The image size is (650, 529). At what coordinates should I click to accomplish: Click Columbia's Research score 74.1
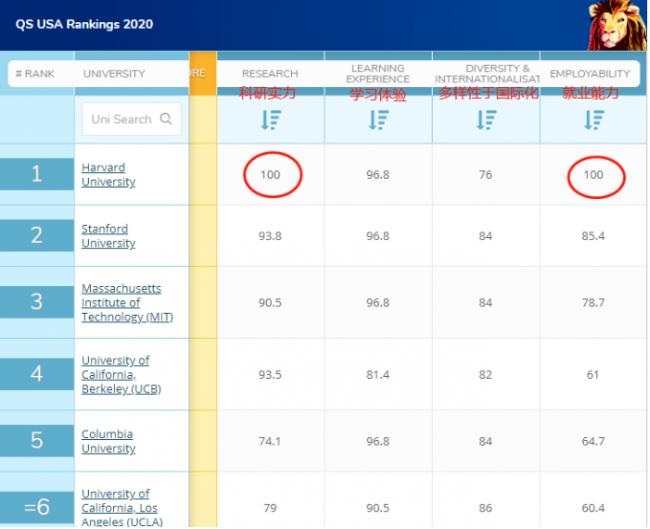[x=270, y=441]
